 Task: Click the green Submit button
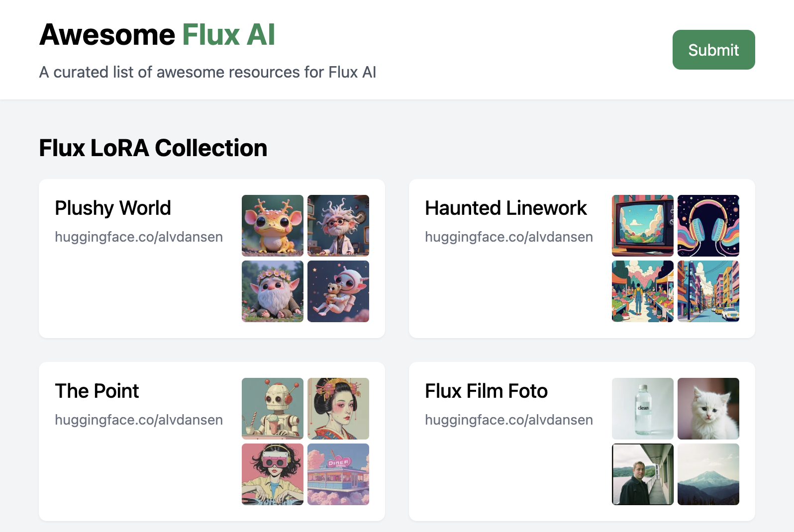713,50
